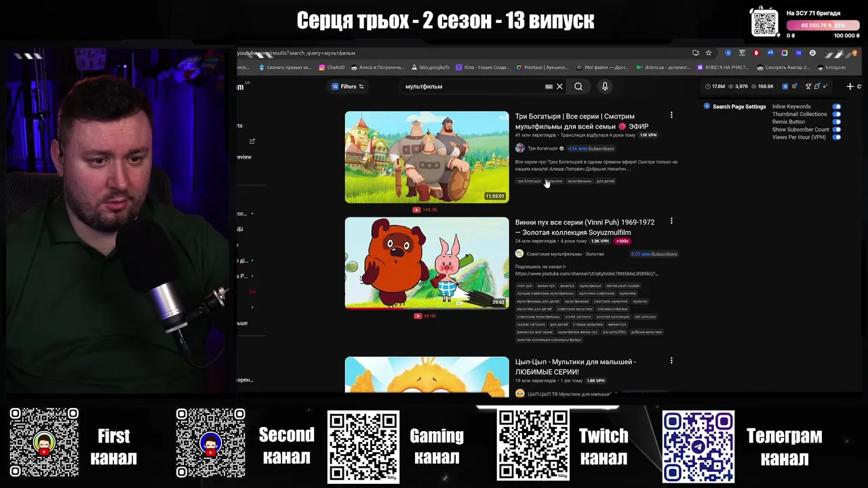Viewport: 868px width, 488px height.
Task: Click the 'russian cartoons' keyword tag
Action: coord(531,325)
